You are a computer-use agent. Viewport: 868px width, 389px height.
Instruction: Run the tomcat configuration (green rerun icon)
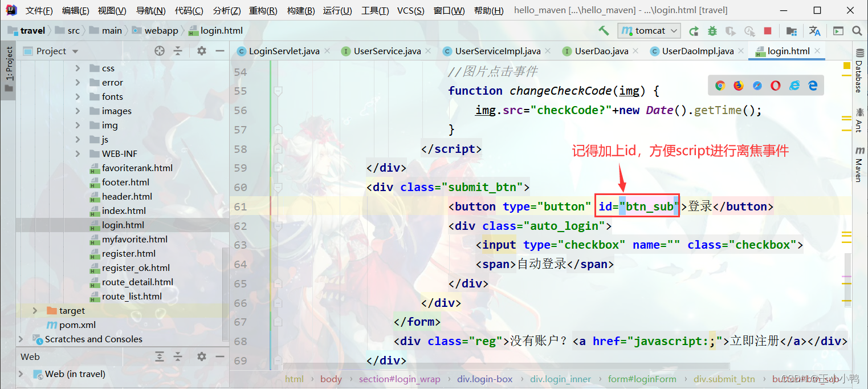pos(694,31)
